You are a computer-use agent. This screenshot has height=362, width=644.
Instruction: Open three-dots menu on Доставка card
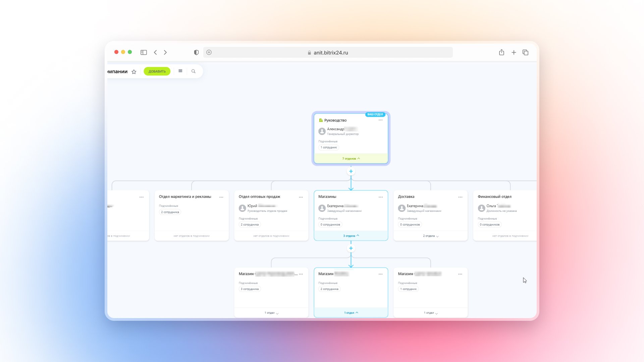(460, 197)
